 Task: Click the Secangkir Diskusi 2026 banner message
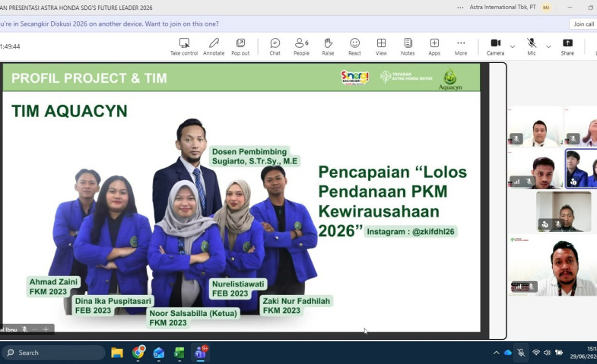tap(110, 24)
